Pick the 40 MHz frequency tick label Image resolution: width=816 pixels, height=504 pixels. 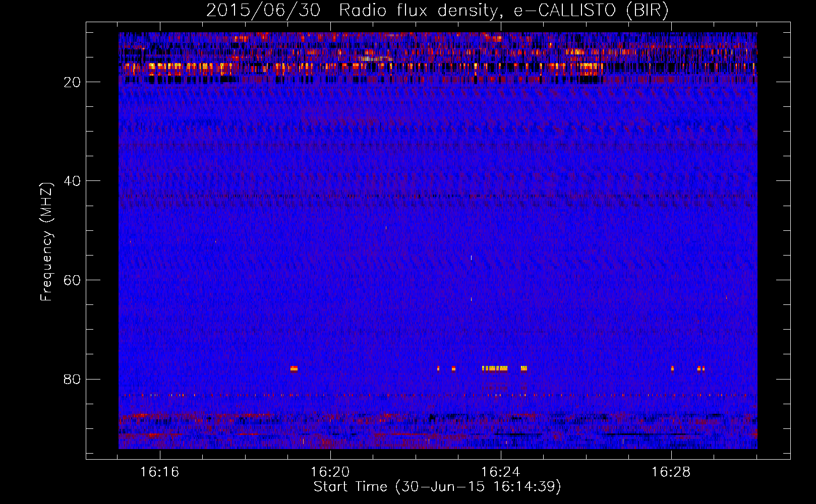tap(72, 181)
